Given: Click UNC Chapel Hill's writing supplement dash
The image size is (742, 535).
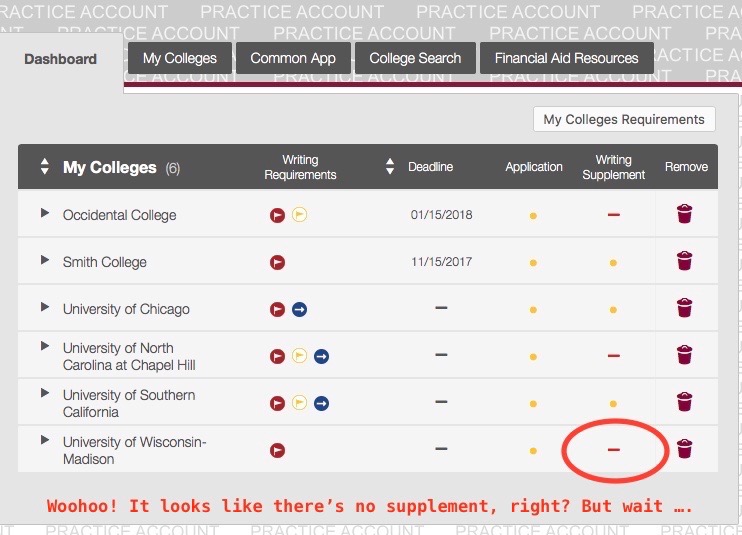Looking at the screenshot, I should (x=614, y=356).
